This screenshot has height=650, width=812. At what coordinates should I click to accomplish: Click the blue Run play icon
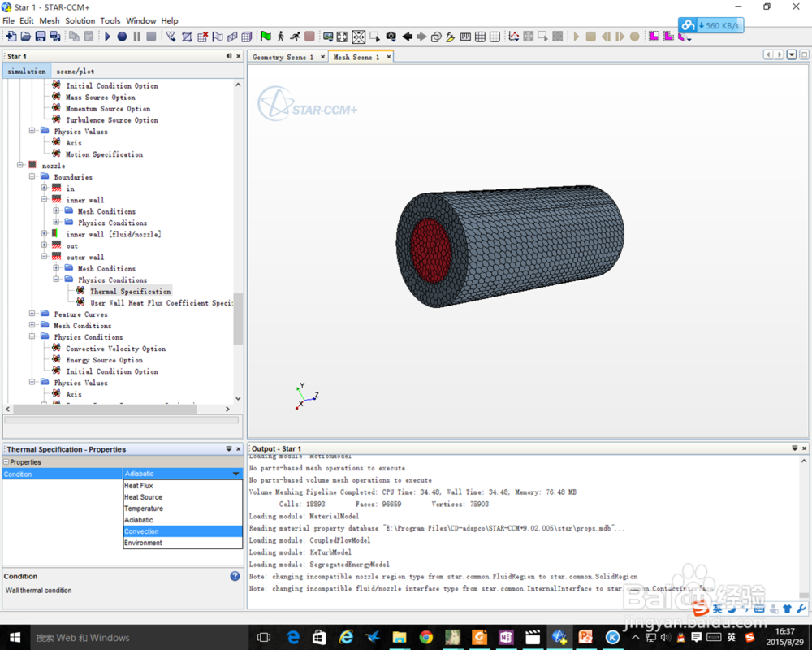tap(108, 37)
